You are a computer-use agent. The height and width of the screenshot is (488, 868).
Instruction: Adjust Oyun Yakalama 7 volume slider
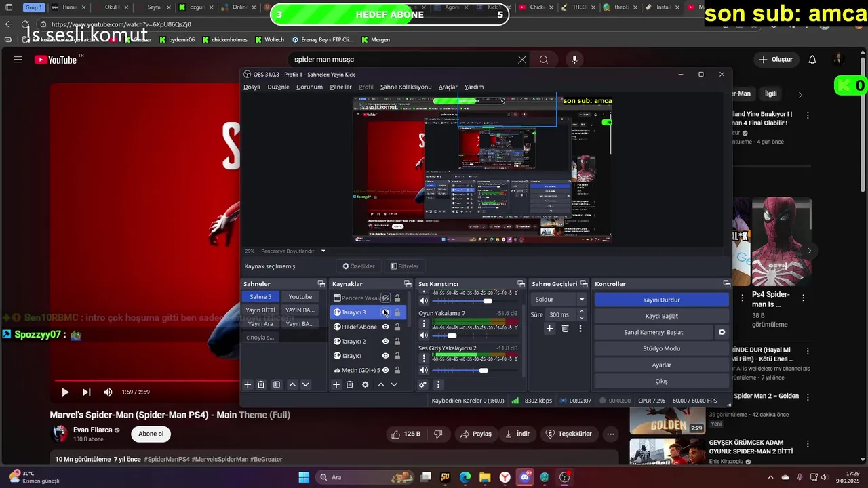475,335
